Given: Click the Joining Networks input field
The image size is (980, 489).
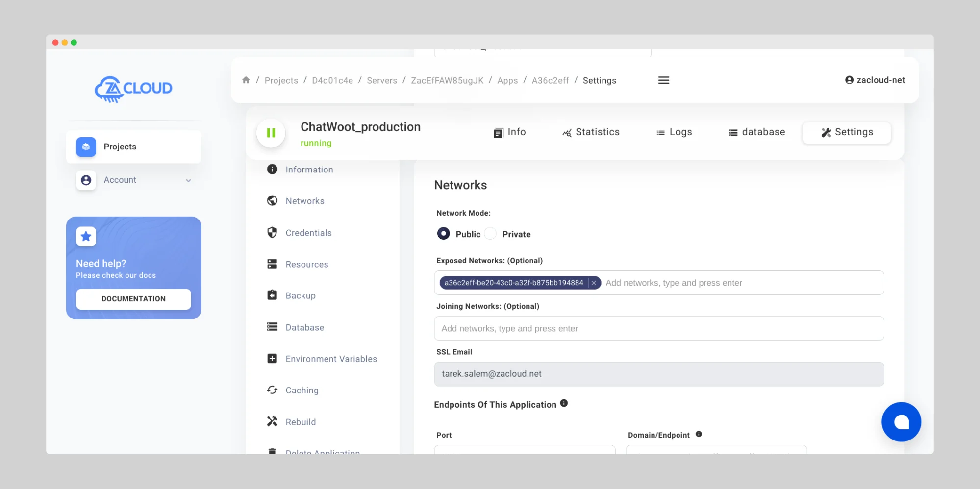Looking at the screenshot, I should (658, 328).
